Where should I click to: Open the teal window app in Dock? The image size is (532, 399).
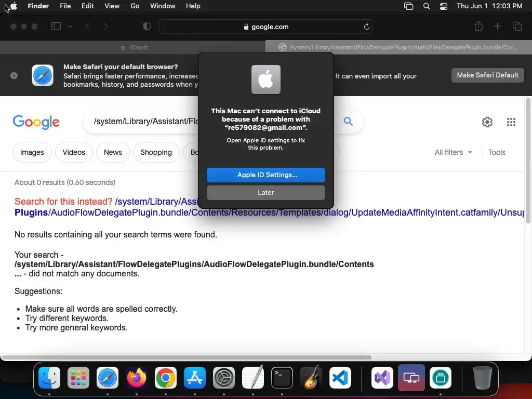pos(441,378)
